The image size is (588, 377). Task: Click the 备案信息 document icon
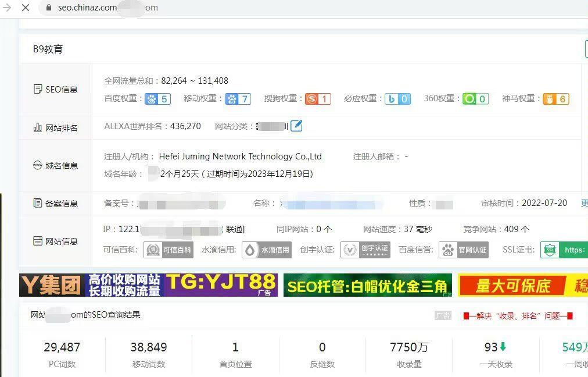tap(38, 203)
